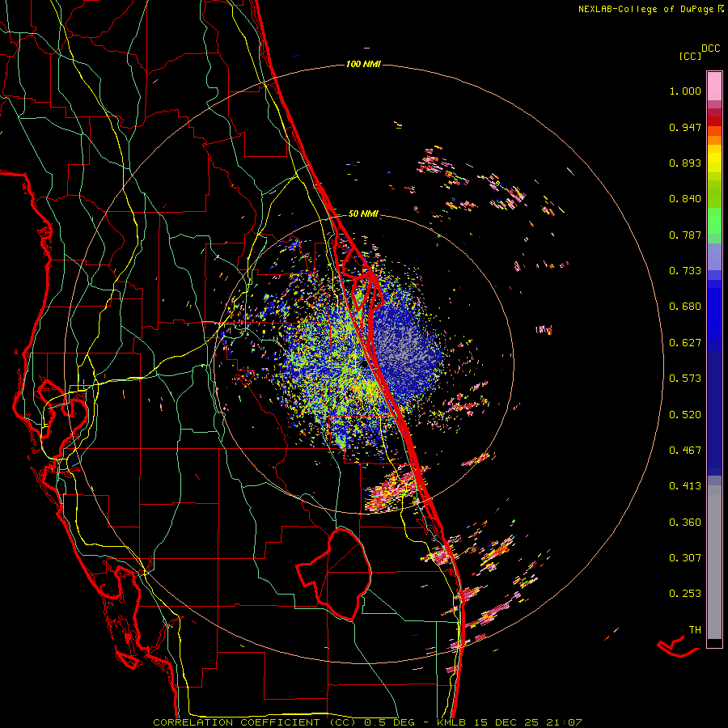Screen dimensions: 728x728
Task: Click the 50 NMI range ring label
Action: [363, 214]
